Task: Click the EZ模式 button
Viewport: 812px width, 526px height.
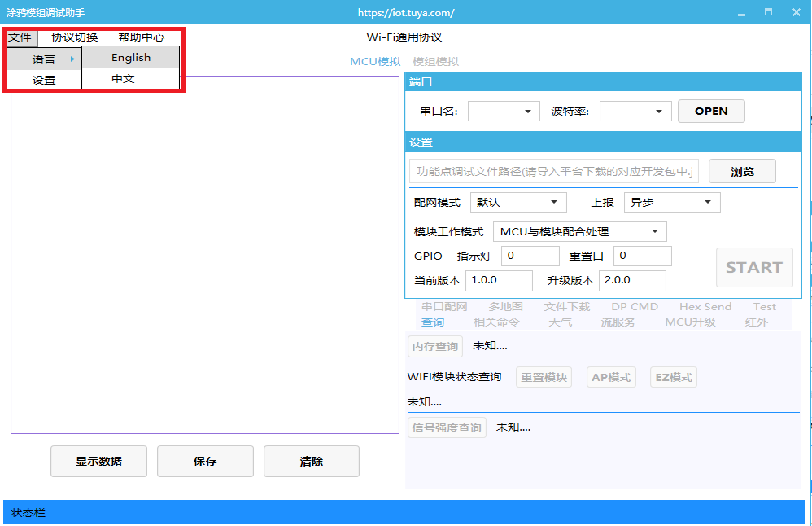Action: click(673, 377)
